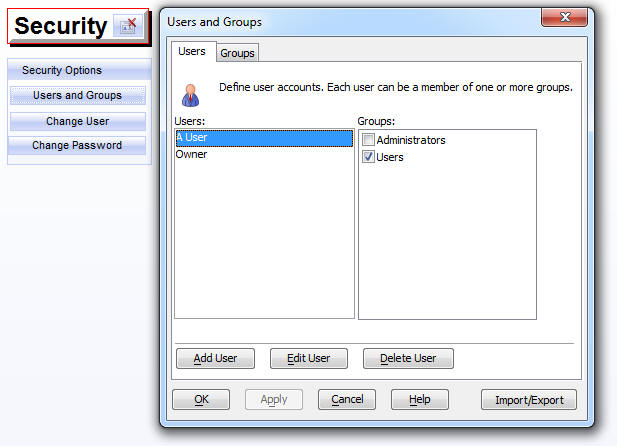Click the user account icon in dialog
Viewport: 617px width, 446px height.
click(x=189, y=95)
